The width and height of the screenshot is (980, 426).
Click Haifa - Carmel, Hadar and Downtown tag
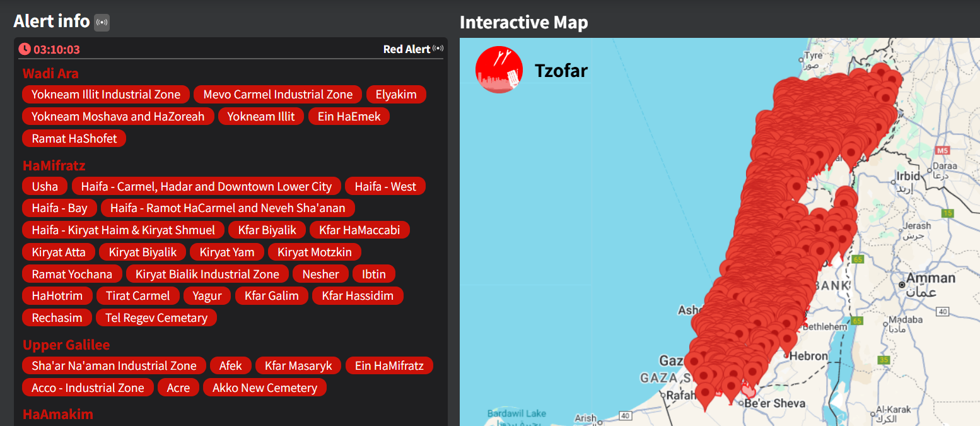[206, 186]
